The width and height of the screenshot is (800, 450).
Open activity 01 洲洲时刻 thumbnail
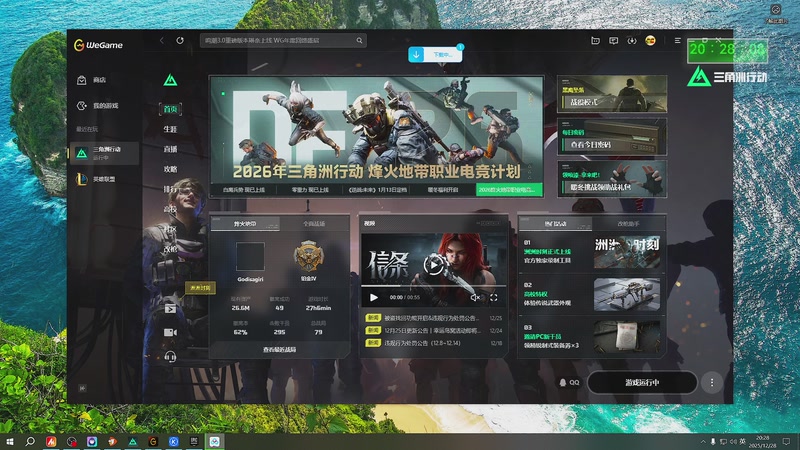(627, 252)
